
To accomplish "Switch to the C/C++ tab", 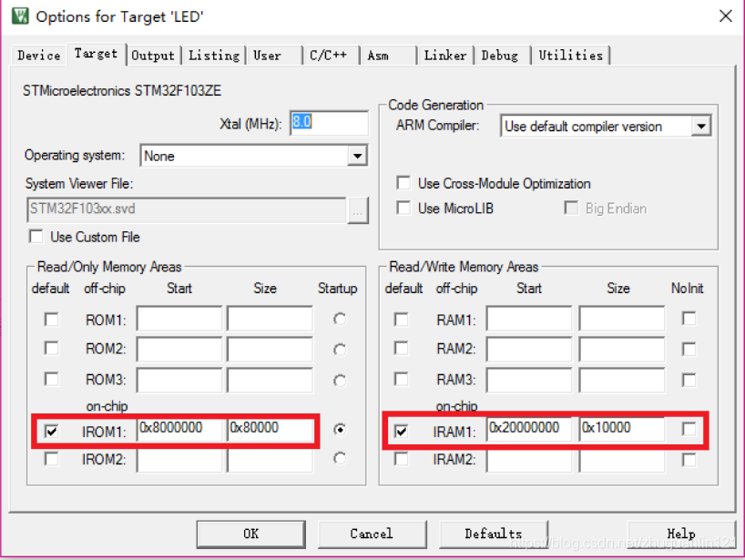I will [x=331, y=56].
